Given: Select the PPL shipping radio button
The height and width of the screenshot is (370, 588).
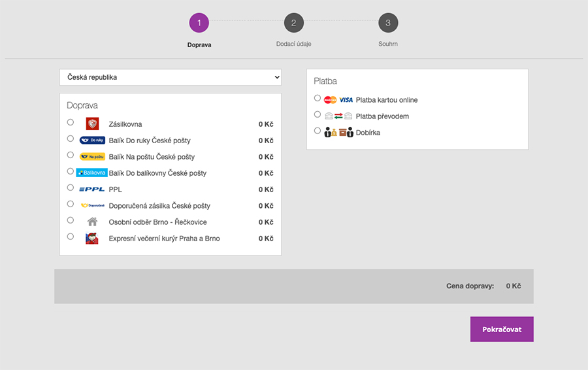Looking at the screenshot, I should pyautogui.click(x=71, y=188).
